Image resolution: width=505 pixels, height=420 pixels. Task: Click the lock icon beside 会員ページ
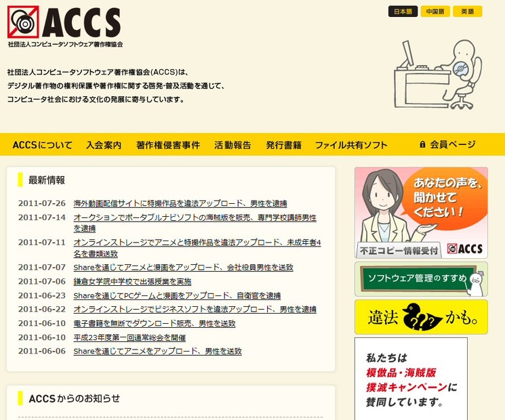(x=422, y=145)
